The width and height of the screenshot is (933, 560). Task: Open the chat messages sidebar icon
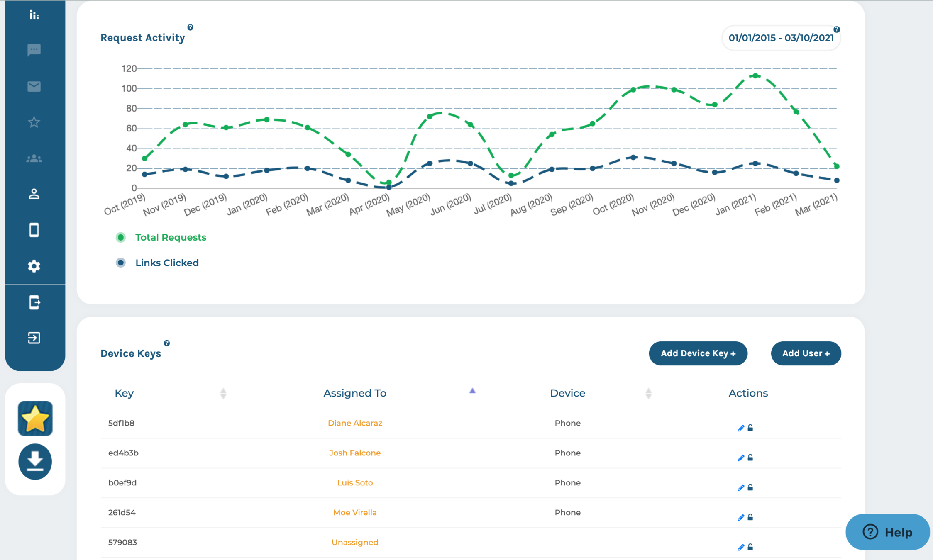(x=34, y=50)
